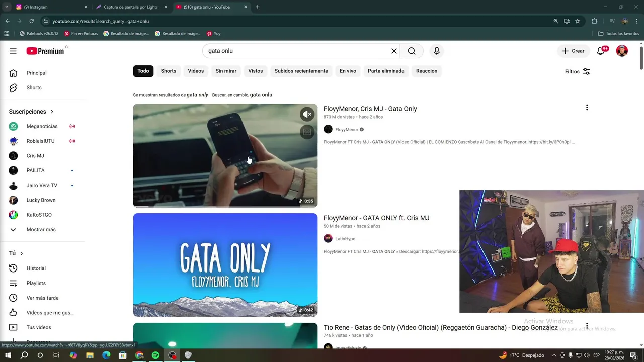
Task: Select the Vistos filter chip
Action: tap(256, 71)
